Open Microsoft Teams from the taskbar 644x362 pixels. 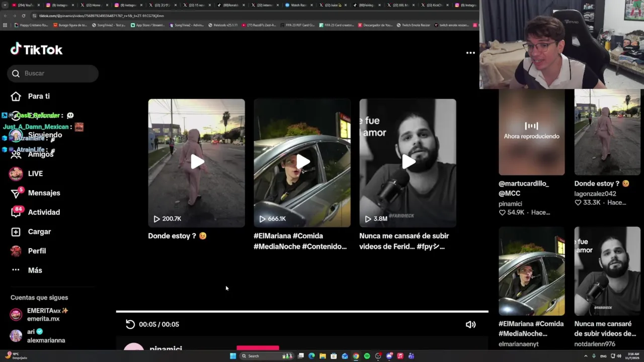(411, 356)
